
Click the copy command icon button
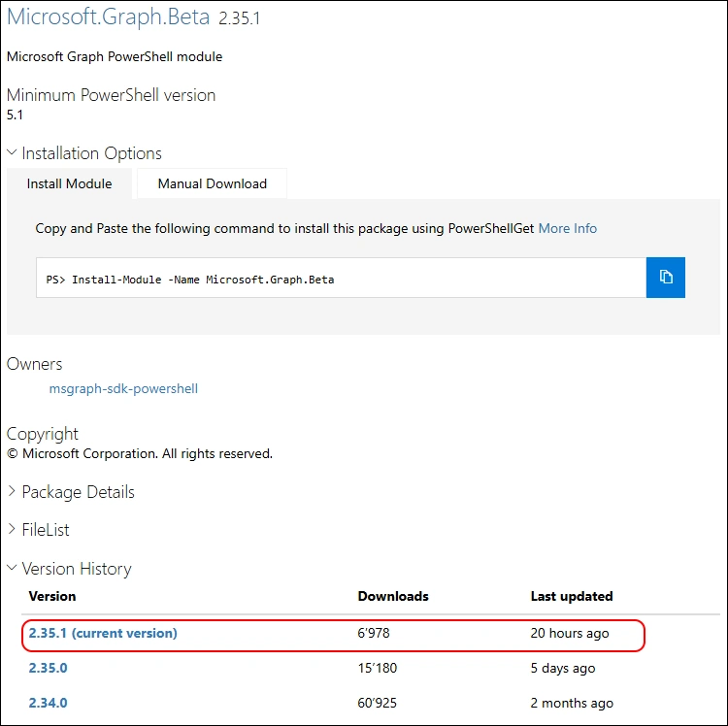click(x=666, y=278)
